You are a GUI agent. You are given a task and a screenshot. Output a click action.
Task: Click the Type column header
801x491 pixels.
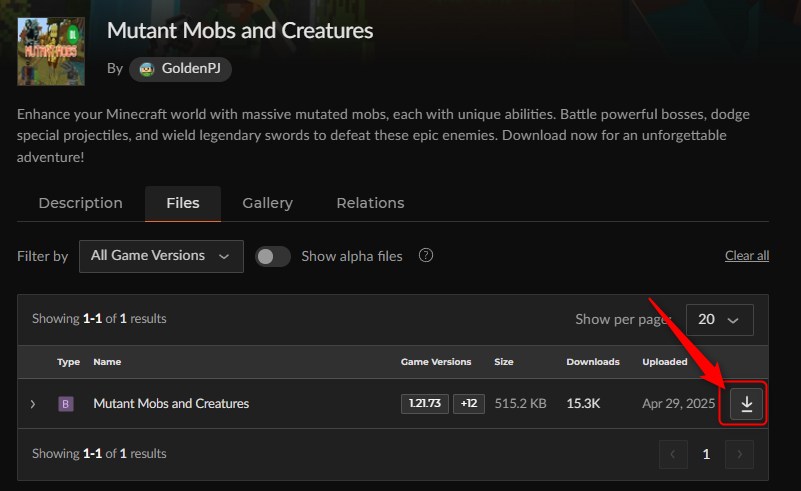(68, 362)
